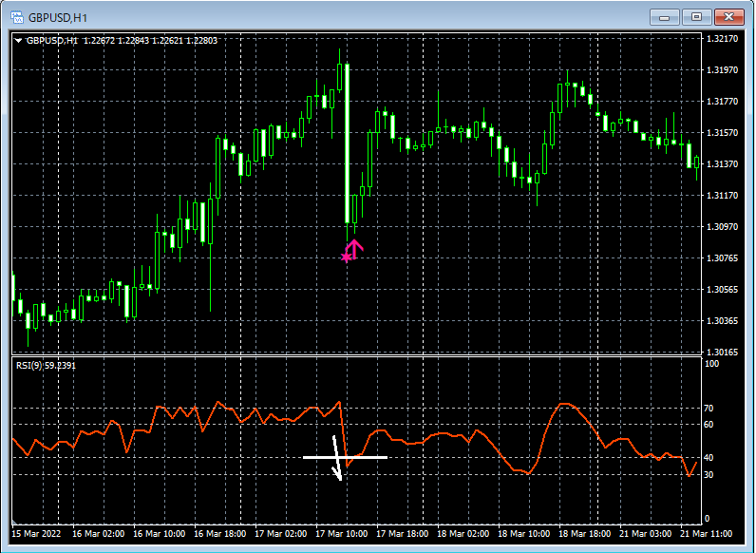Viewport: 756px width, 553px height.
Task: Select the white horizontal line at RSI 40
Action: coord(345,457)
